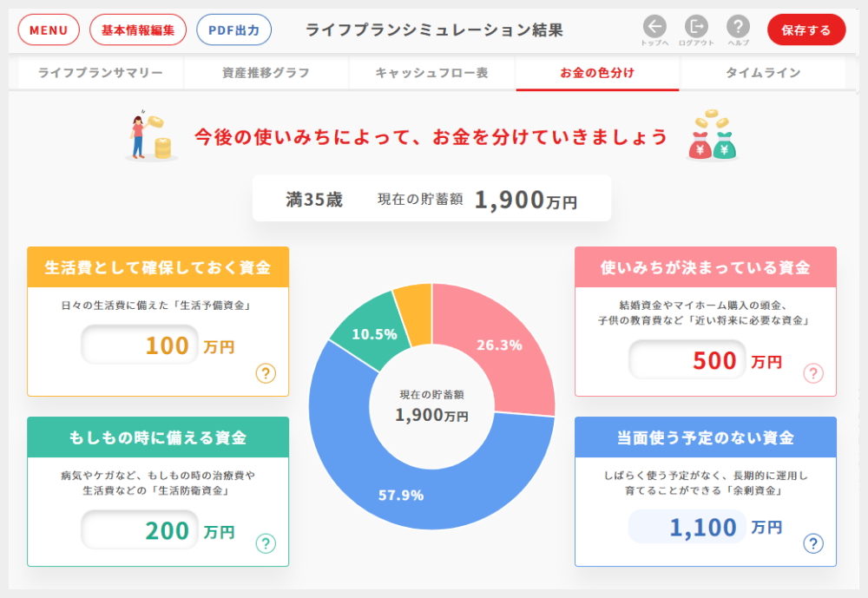
Task: Switch to the ライフプランサマリー tab
Action: 101,73
